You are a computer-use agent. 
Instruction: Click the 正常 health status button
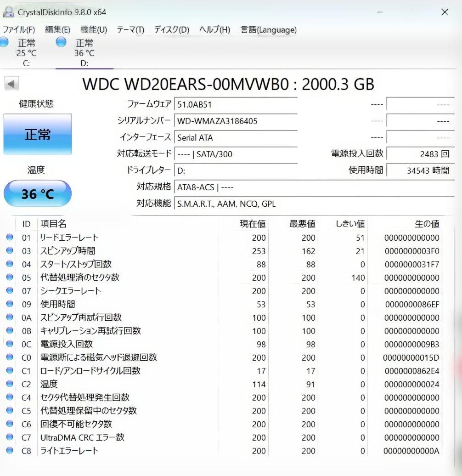pos(38,134)
